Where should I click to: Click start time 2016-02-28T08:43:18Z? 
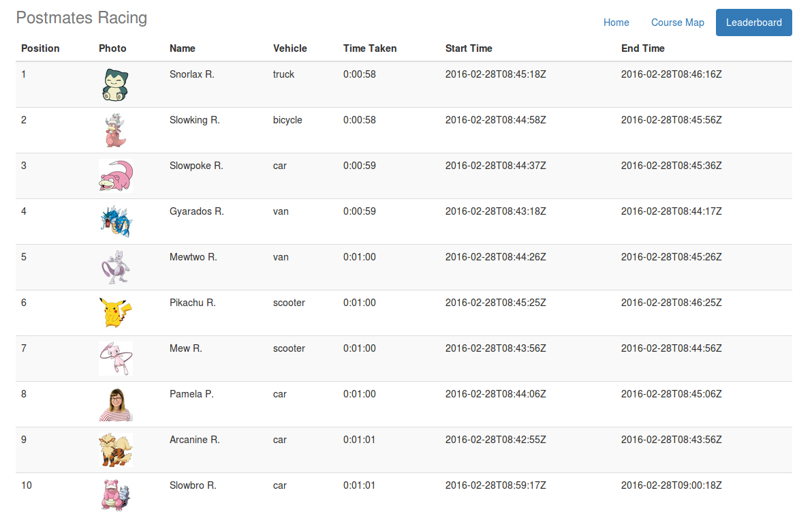point(496,211)
